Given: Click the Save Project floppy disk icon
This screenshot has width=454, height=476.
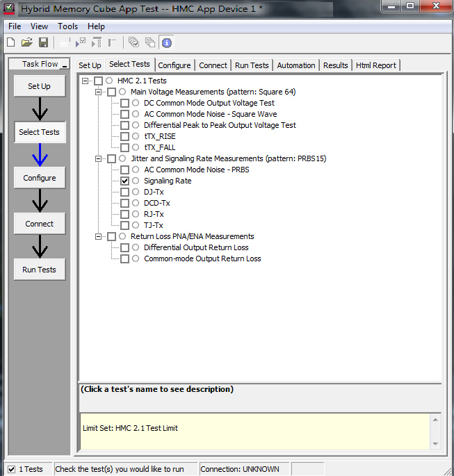Looking at the screenshot, I should 43,42.
